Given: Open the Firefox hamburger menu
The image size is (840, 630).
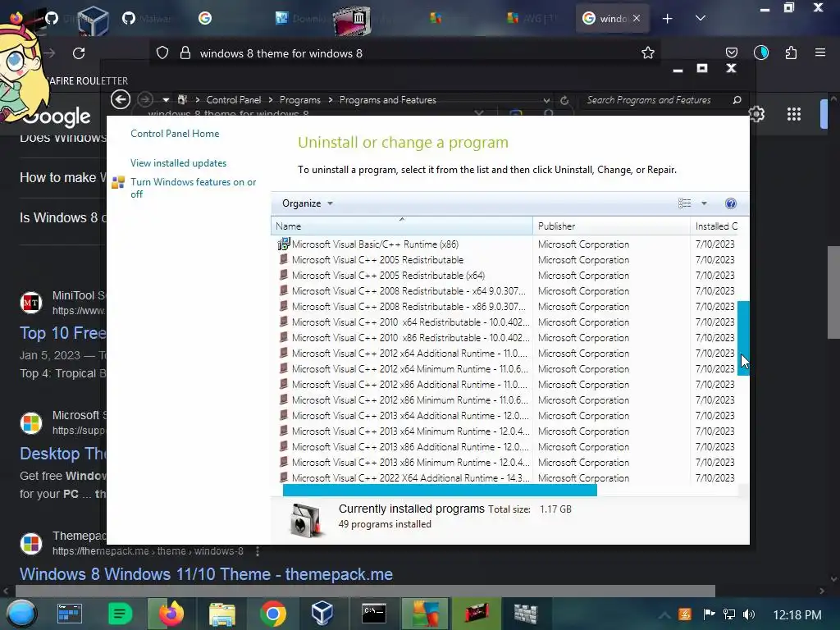Looking at the screenshot, I should 819,52.
